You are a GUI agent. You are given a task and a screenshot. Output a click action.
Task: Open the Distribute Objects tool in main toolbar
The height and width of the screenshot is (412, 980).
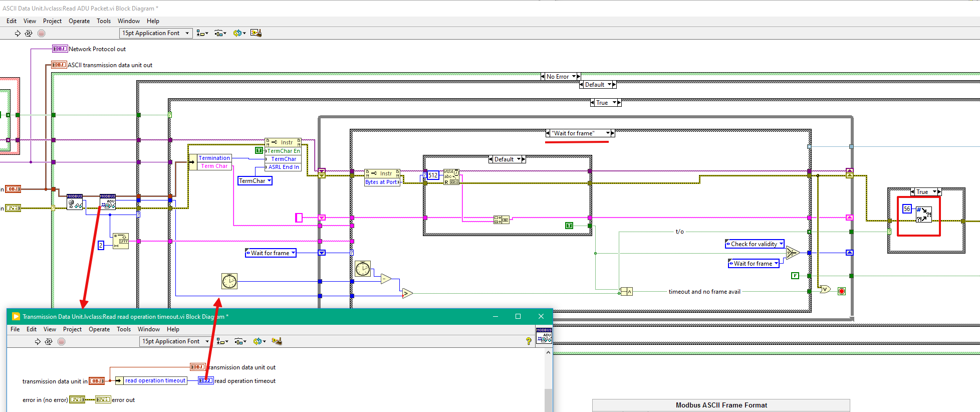(x=220, y=33)
